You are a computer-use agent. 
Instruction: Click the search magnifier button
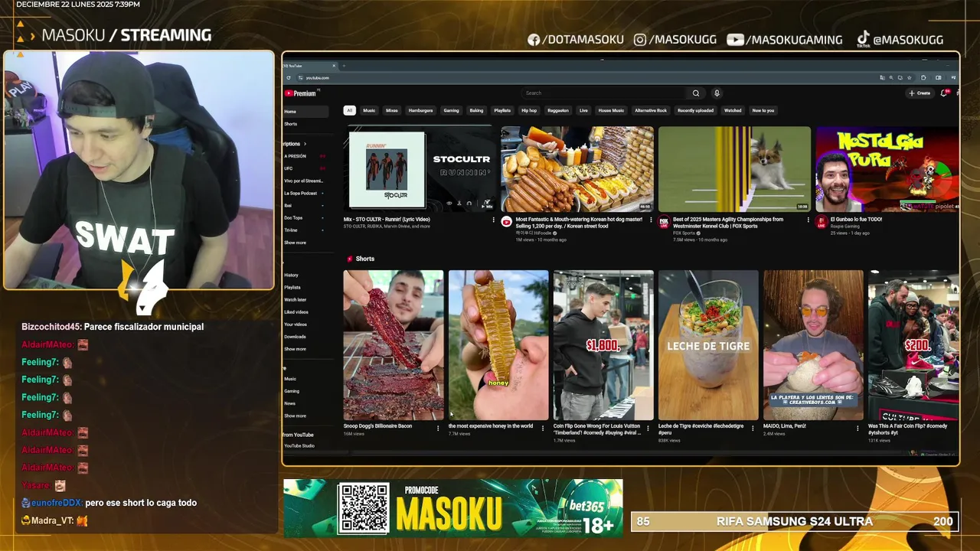pos(696,93)
